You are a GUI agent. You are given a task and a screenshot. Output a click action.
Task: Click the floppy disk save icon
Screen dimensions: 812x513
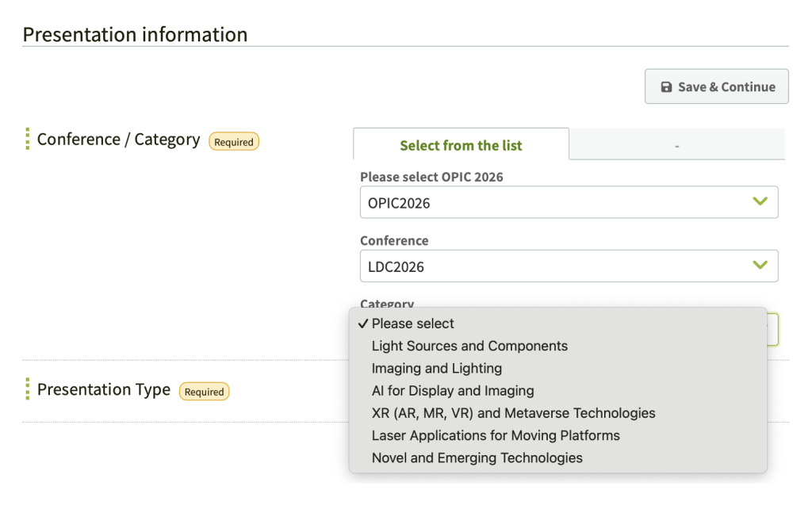coord(666,87)
